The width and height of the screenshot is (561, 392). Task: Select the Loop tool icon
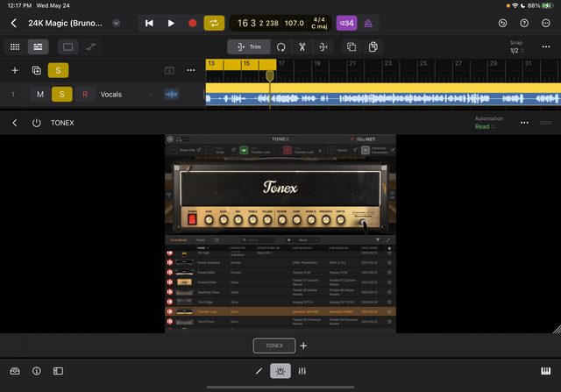pyautogui.click(x=280, y=46)
